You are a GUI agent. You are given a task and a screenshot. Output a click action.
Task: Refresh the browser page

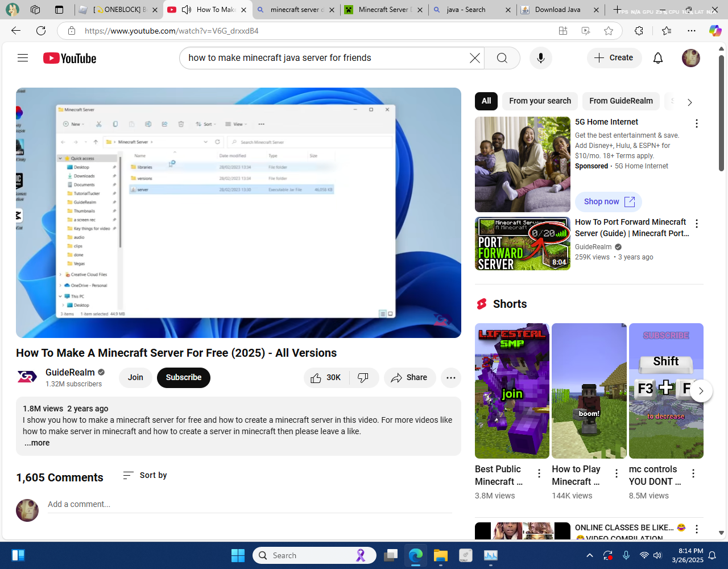(x=41, y=31)
